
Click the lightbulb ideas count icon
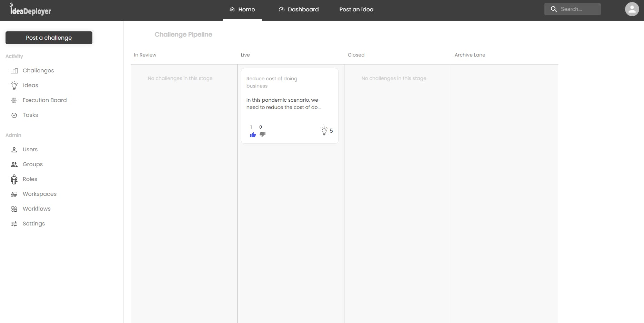[324, 131]
